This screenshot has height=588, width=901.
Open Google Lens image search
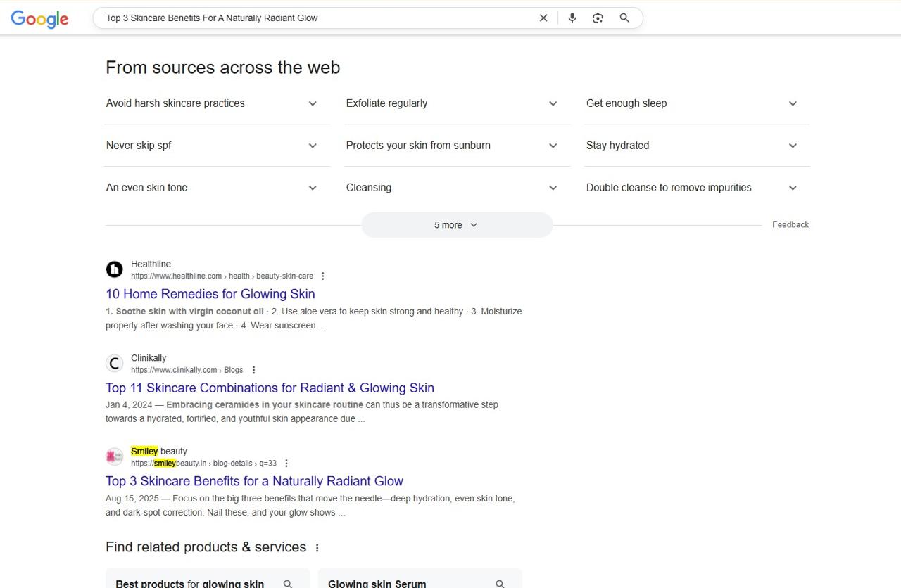(598, 18)
